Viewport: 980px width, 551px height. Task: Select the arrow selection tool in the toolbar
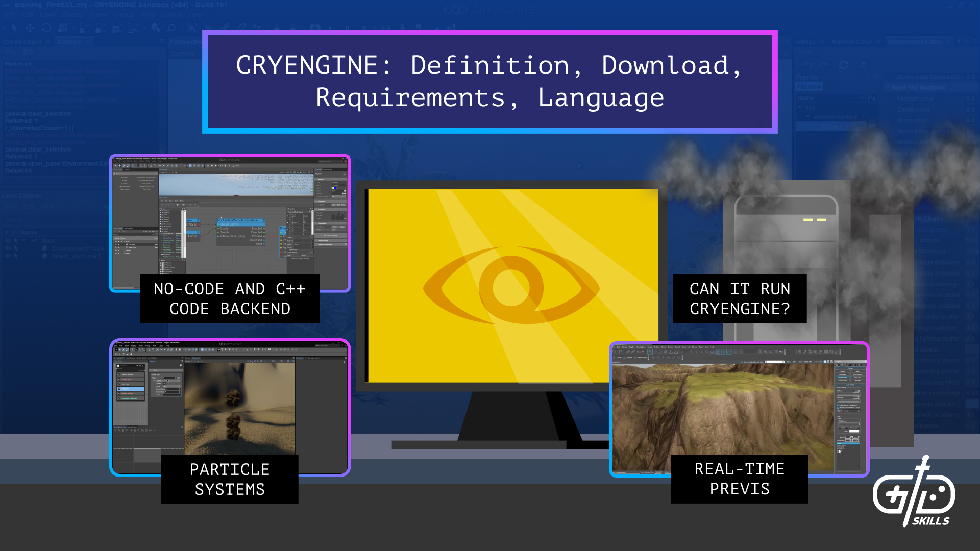pos(14,28)
